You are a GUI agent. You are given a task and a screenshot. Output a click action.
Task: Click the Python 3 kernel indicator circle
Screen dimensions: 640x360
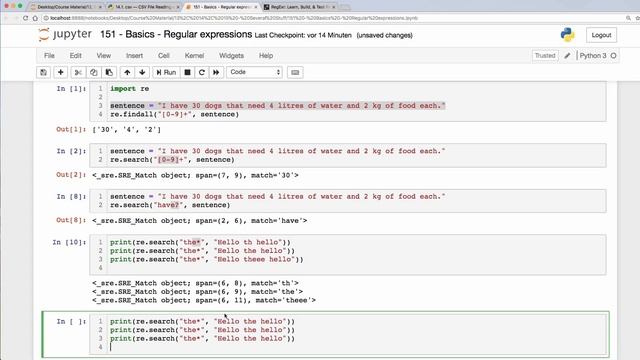pyautogui.click(x=613, y=56)
